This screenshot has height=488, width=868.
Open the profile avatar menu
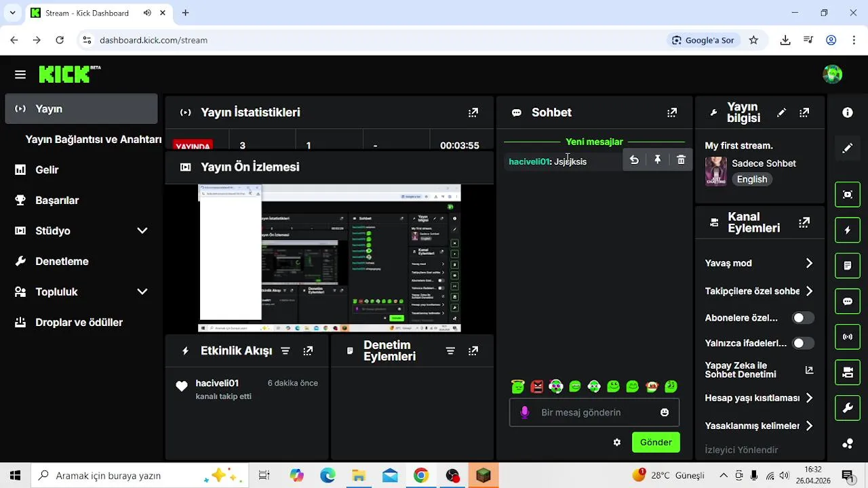(x=832, y=74)
